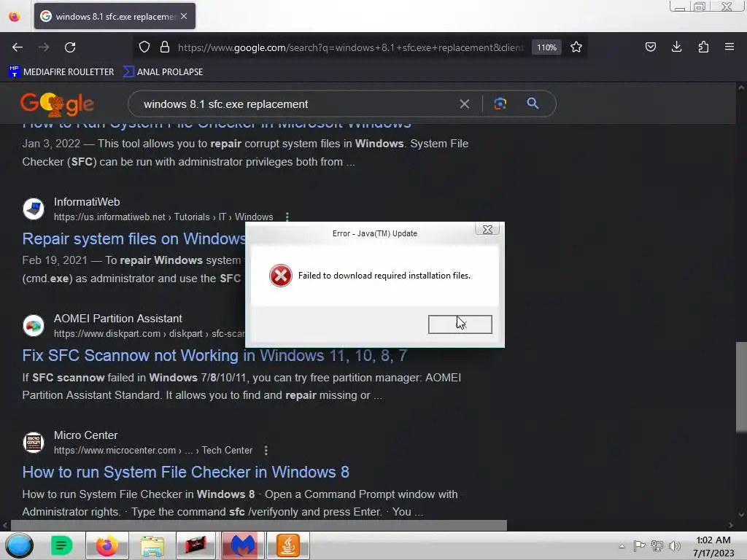Open the Pocket save icon
The height and width of the screenshot is (560, 747).
650,47
